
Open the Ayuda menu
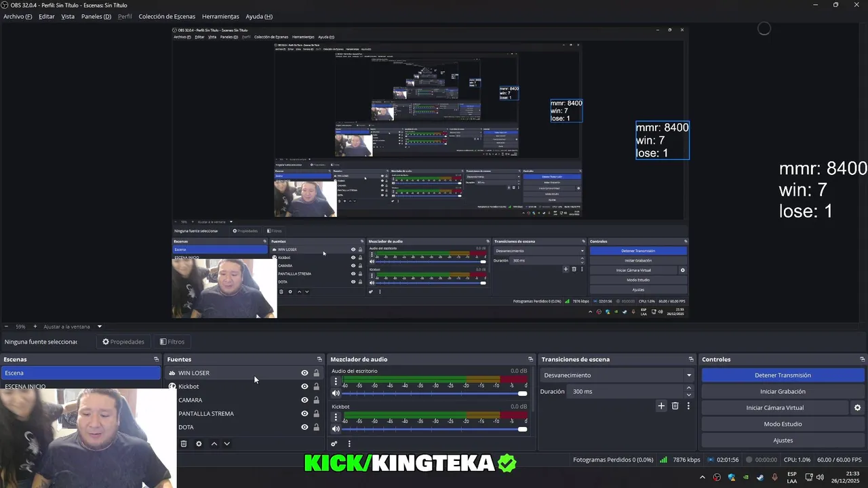[259, 16]
